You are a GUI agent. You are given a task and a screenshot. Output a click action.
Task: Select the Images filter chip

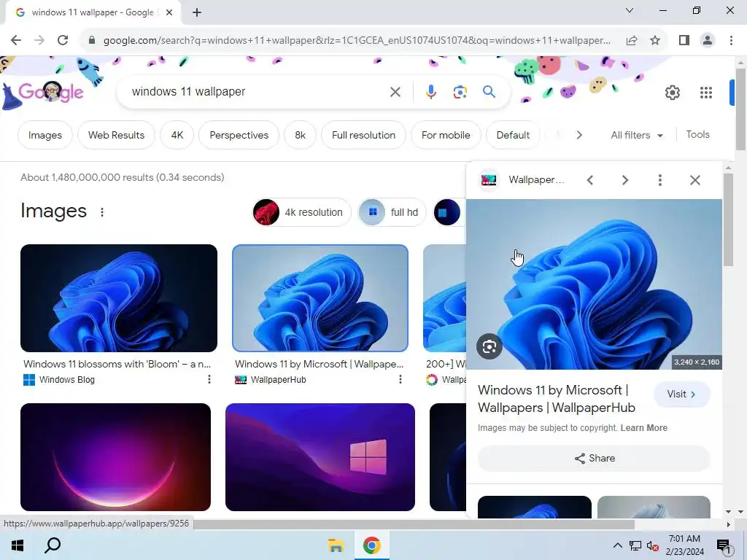click(44, 135)
